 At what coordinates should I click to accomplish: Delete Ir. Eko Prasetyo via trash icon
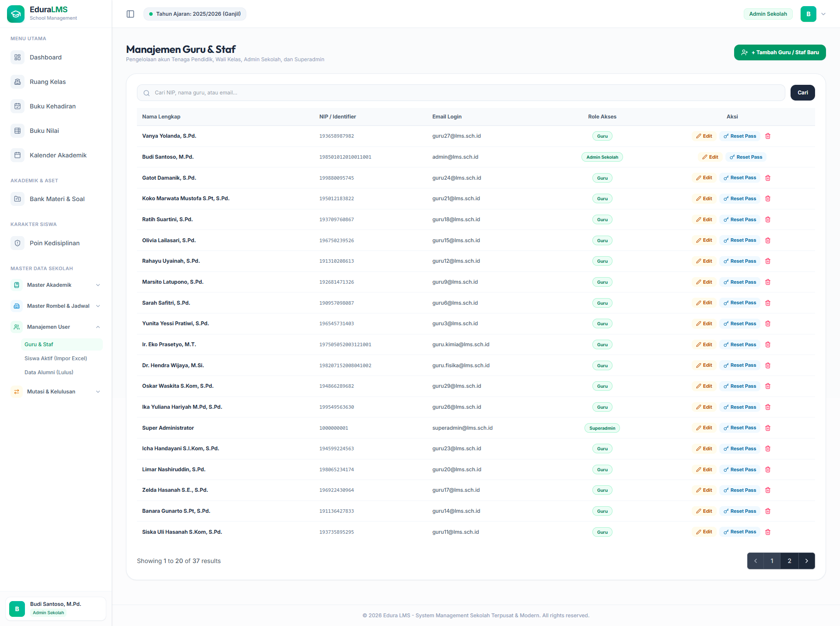point(768,344)
